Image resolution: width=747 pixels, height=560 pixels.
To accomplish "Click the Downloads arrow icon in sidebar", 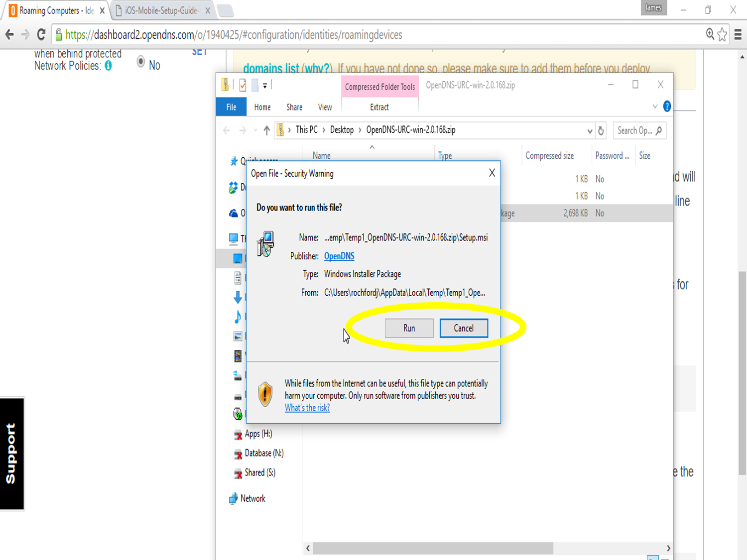I will coord(238,297).
